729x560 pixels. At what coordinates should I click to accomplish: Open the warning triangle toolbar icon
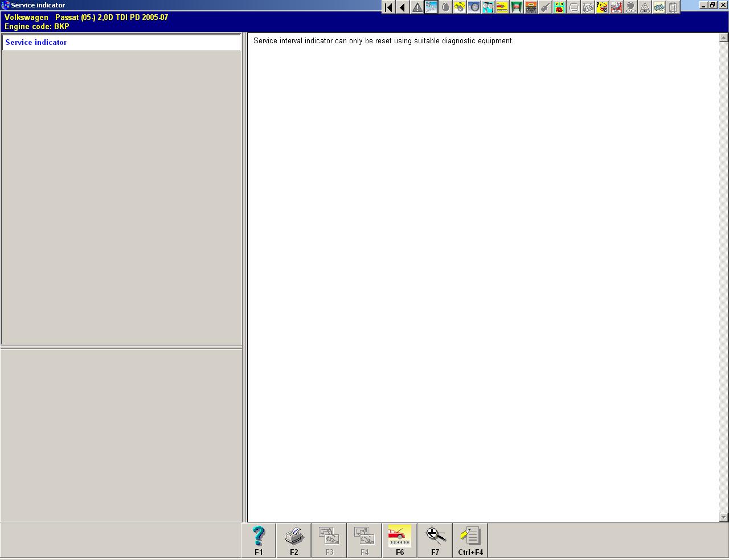(x=417, y=7)
